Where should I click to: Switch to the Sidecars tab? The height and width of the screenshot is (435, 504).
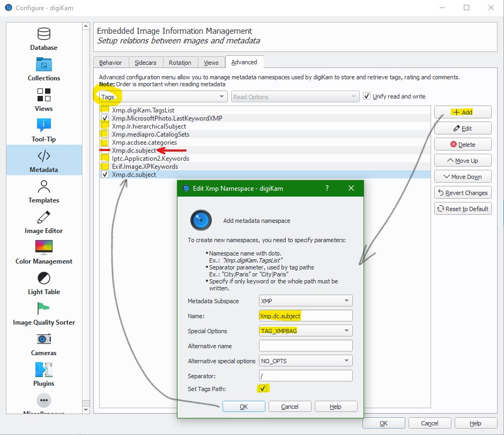145,63
